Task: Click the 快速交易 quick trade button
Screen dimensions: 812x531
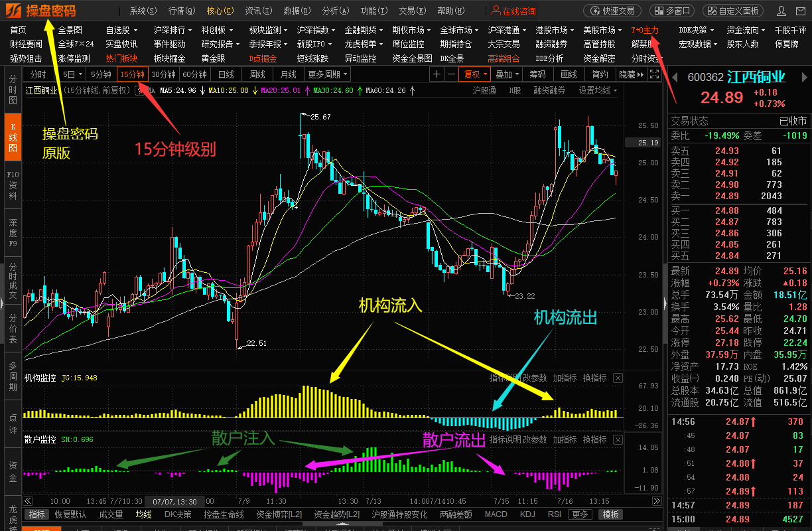Action: [613, 11]
